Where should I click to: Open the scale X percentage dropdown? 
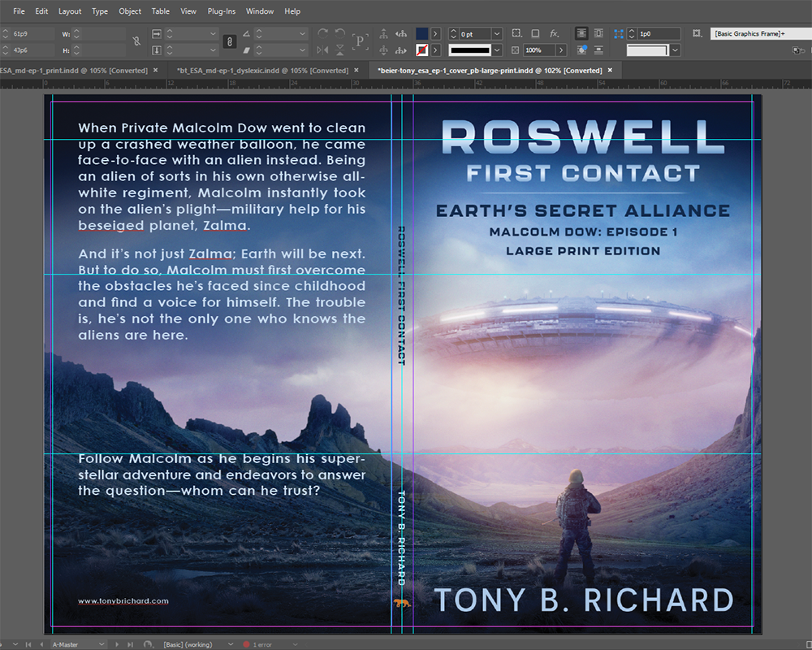[x=213, y=33]
